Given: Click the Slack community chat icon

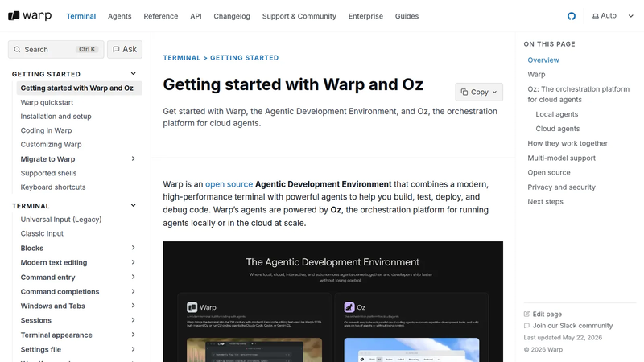Looking at the screenshot, I should point(526,326).
